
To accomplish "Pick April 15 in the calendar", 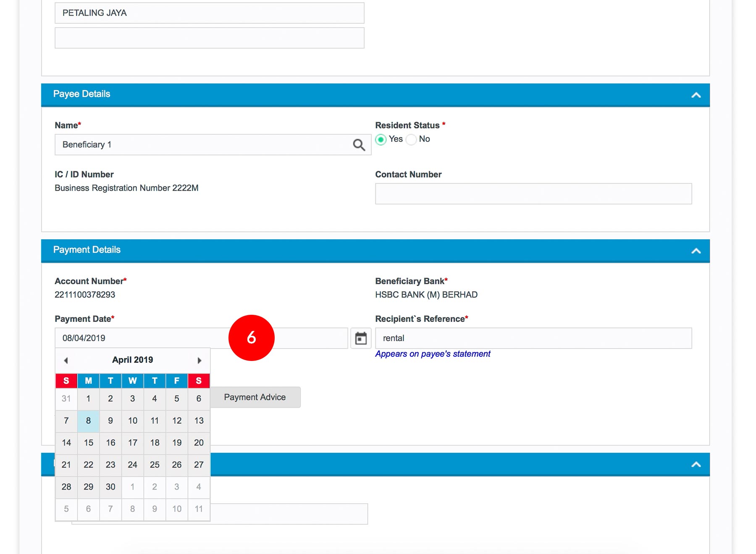I will (x=89, y=443).
